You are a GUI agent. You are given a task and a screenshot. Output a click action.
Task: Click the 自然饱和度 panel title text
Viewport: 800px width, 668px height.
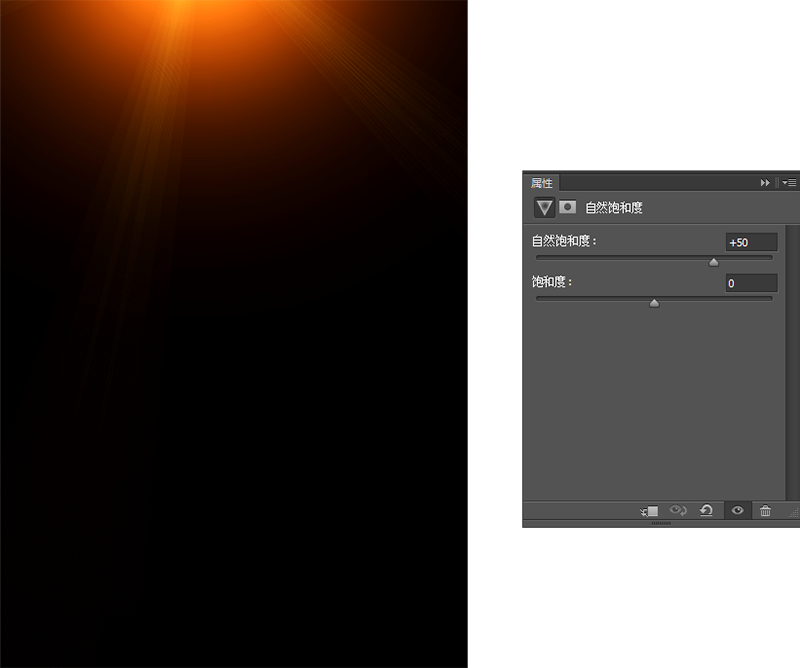click(613, 208)
